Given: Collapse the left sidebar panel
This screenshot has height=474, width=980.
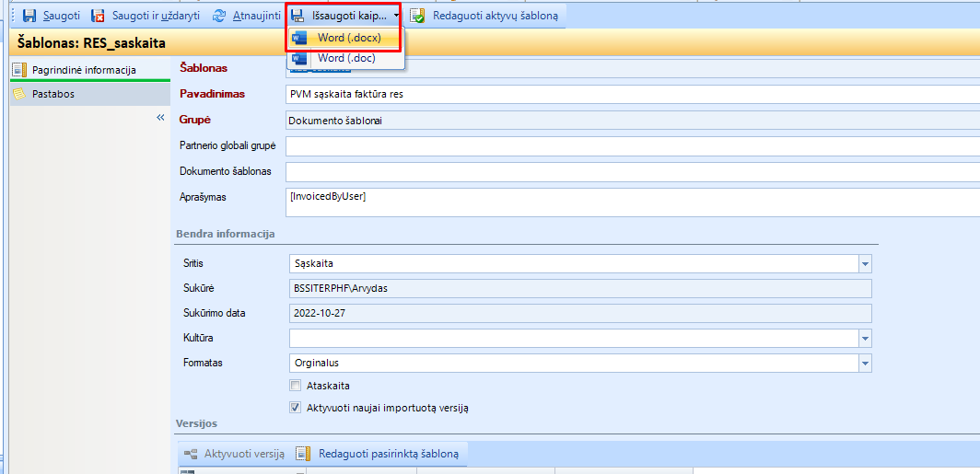Looking at the screenshot, I should point(160,118).
